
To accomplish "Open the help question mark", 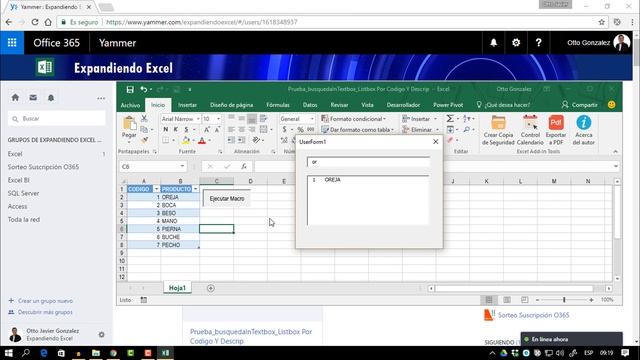I will [538, 42].
